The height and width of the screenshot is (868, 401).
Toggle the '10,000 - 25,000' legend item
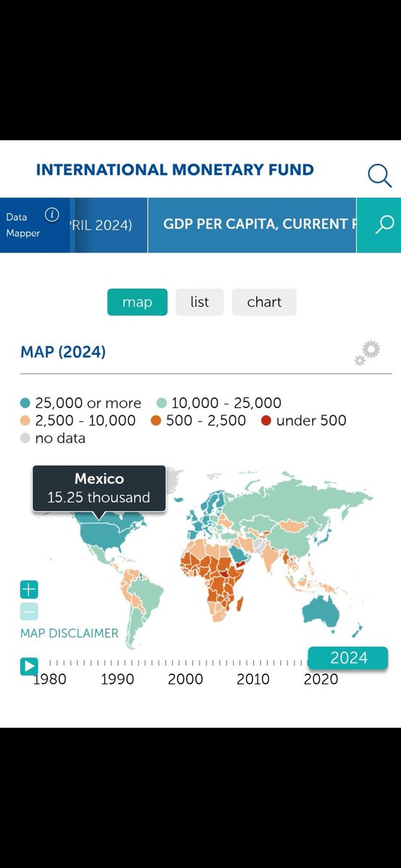(219, 403)
